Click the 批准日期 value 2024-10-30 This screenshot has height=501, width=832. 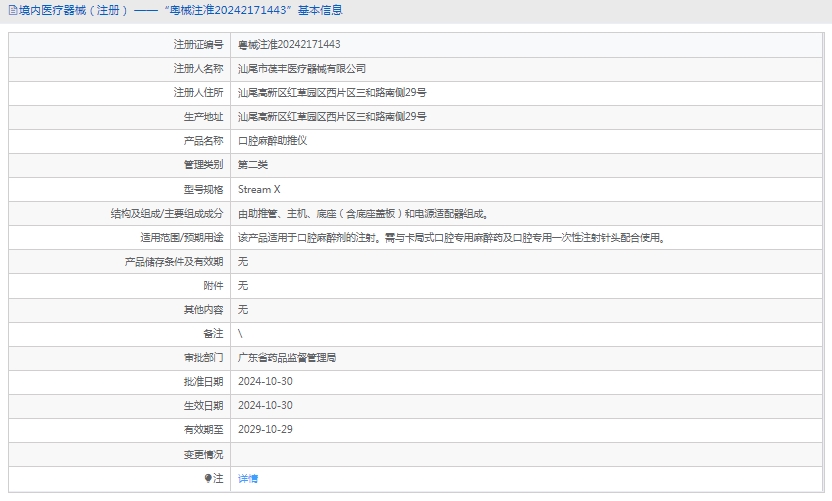pos(265,381)
